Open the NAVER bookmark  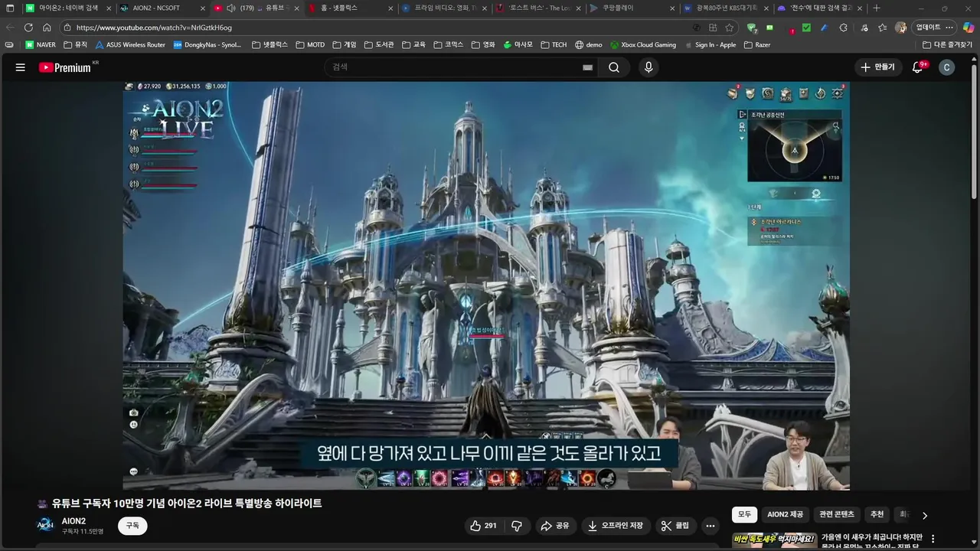coord(41,45)
